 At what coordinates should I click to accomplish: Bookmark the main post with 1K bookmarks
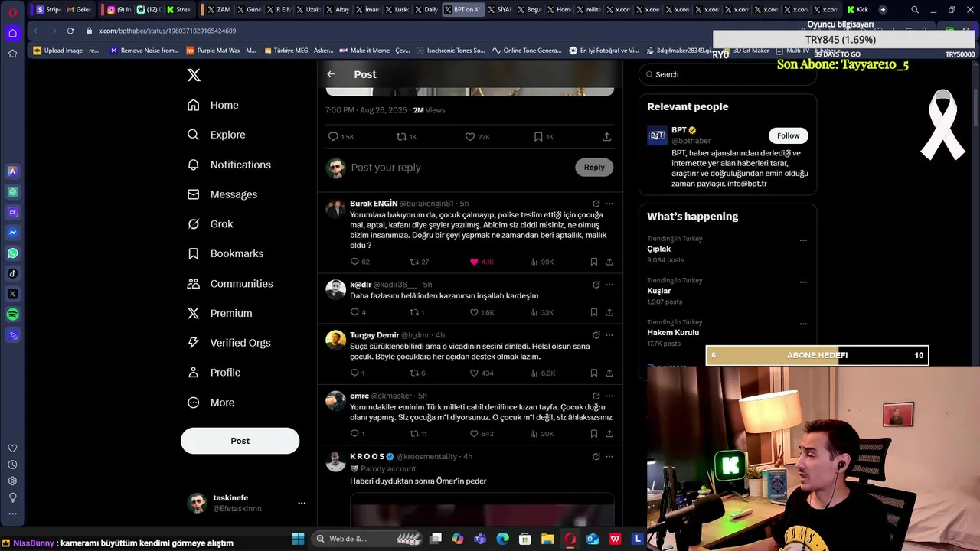pos(544,136)
